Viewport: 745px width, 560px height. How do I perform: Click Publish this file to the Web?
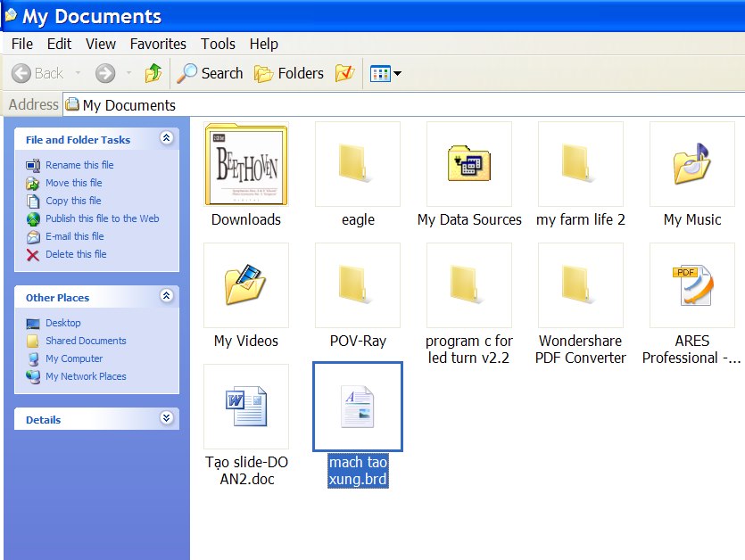tap(102, 218)
